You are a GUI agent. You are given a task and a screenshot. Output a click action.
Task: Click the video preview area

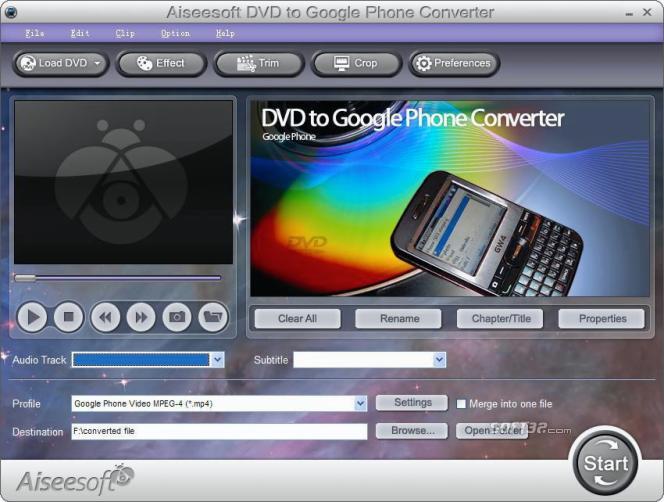[123, 182]
